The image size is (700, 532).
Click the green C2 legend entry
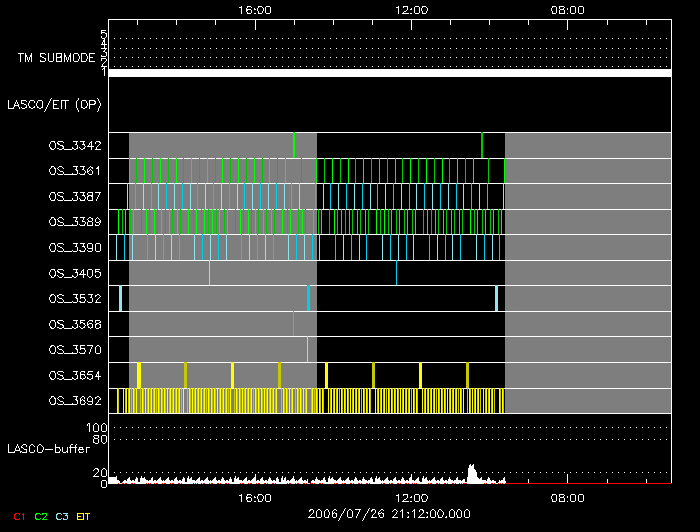[x=40, y=516]
